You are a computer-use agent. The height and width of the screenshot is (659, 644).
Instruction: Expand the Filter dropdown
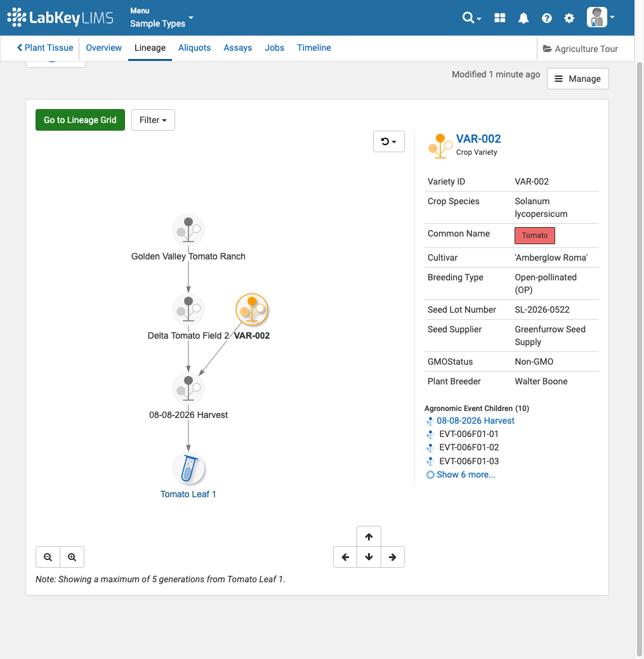click(153, 121)
